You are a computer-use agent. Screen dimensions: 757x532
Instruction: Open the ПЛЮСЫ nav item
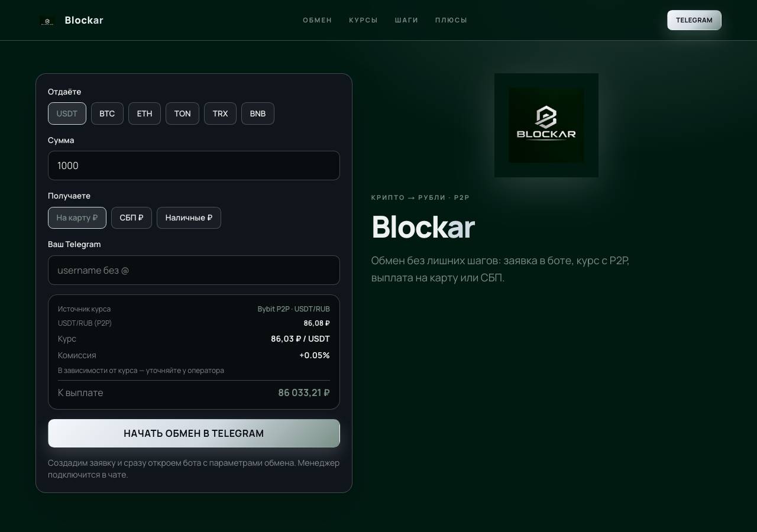click(x=451, y=20)
